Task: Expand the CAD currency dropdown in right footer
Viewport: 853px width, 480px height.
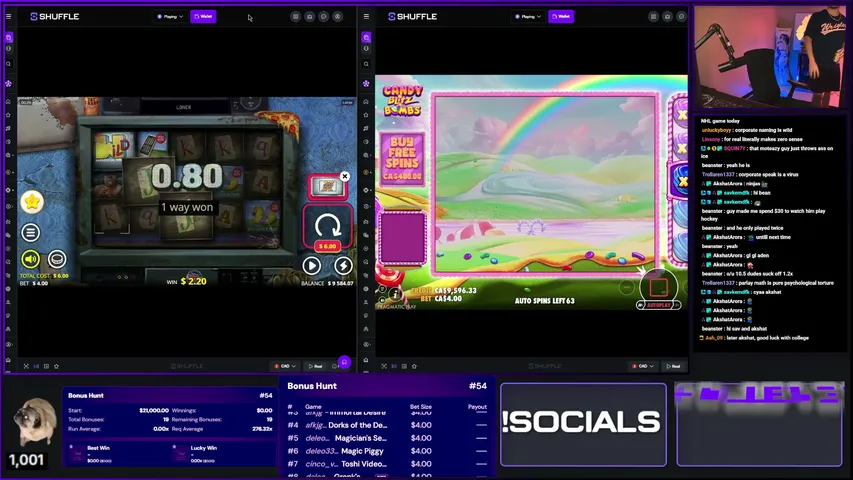Action: (642, 366)
